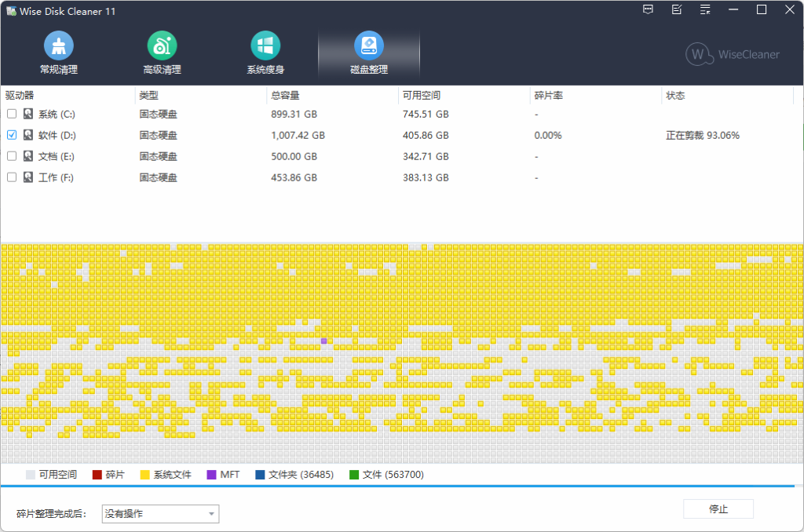The image size is (804, 532).
Task: Check the 系统 (C:) drive checkbox
Action: pyautogui.click(x=12, y=114)
